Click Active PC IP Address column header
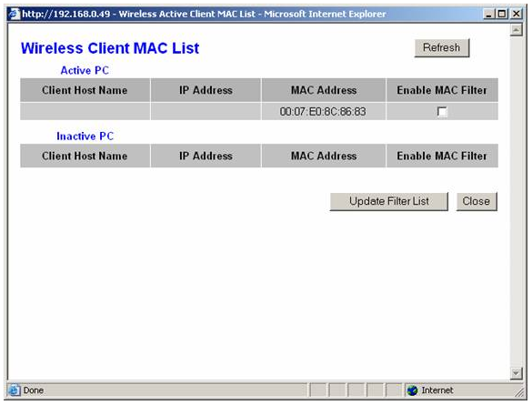 coord(206,90)
